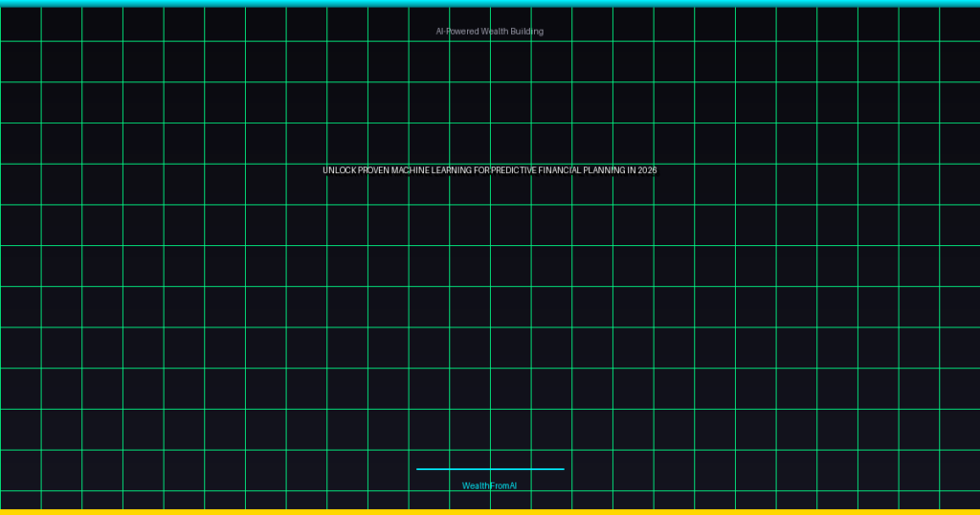Click the WealthFromAI brand name
This screenshot has height=515, width=980.
489,486
